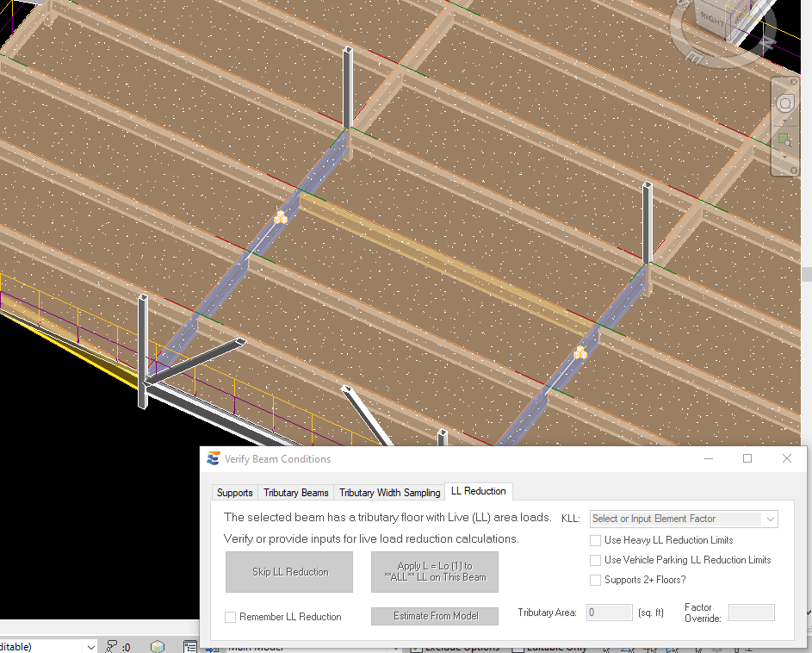Toggle the Remember LL Reduction checkbox
The width and height of the screenshot is (812, 653).
[231, 617]
